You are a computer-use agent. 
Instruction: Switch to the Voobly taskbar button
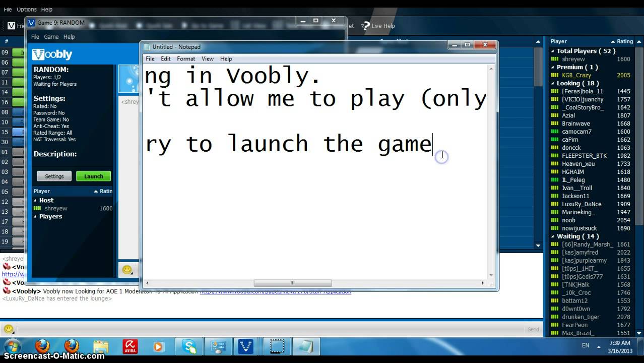tap(245, 346)
